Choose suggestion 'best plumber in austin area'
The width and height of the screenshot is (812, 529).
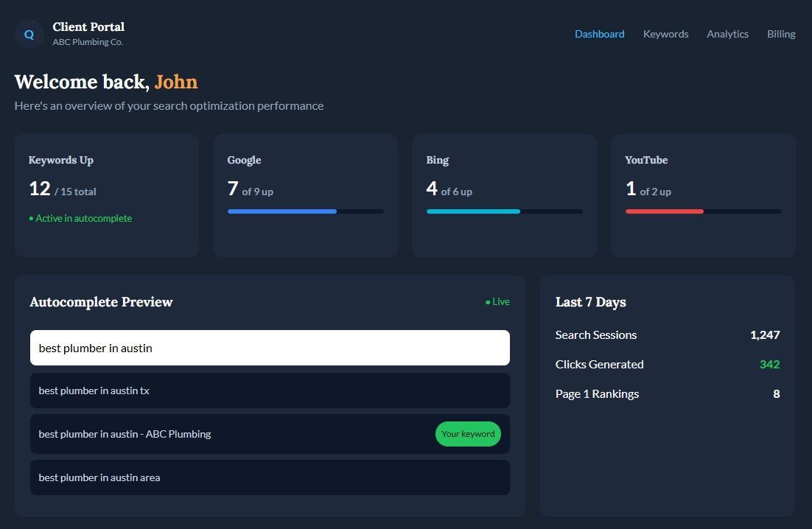click(x=270, y=477)
